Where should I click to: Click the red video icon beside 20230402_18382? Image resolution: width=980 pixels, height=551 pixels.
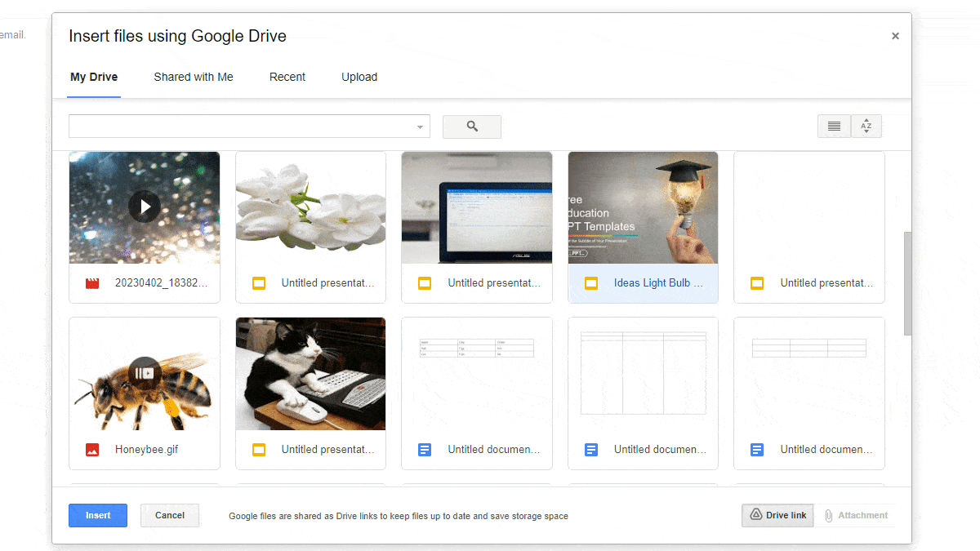tap(92, 282)
